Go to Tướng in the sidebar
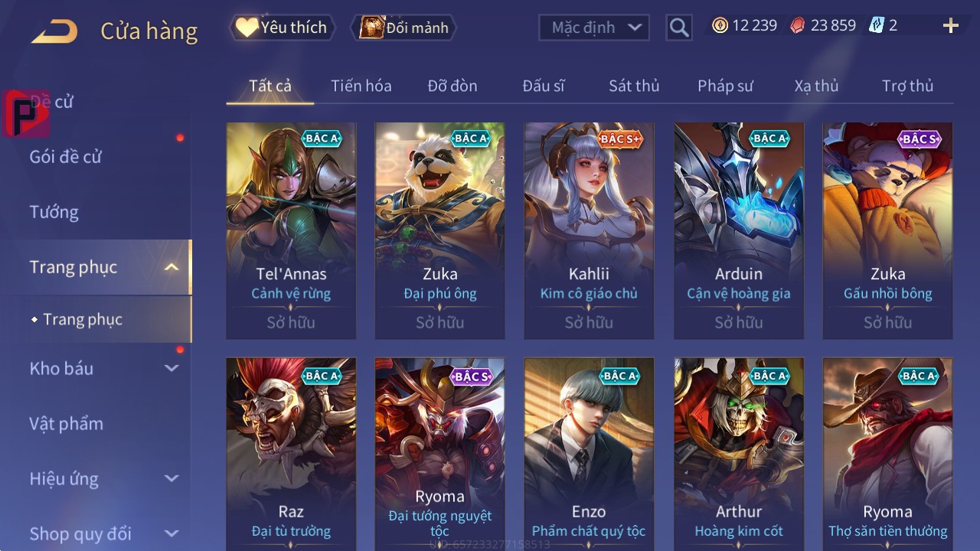980x551 pixels. pyautogui.click(x=54, y=212)
